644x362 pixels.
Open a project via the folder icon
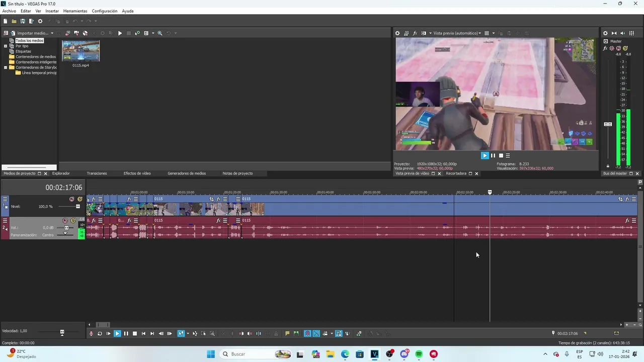(14, 21)
